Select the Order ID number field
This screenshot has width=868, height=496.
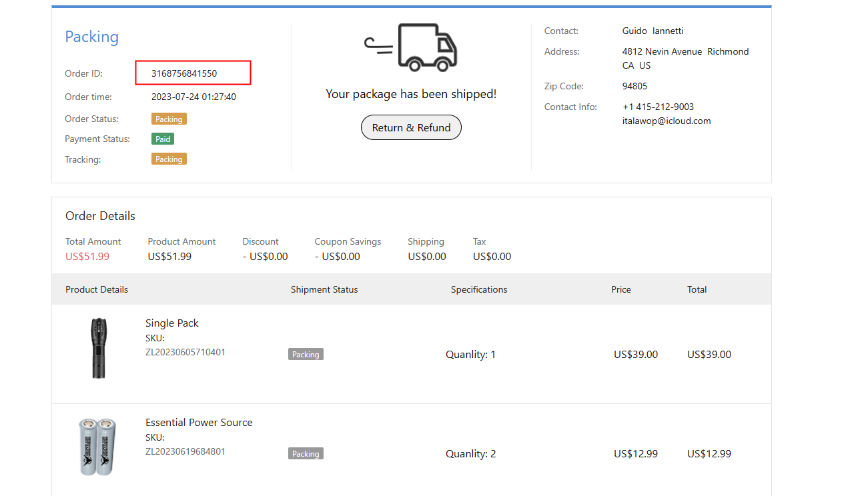[x=193, y=73]
